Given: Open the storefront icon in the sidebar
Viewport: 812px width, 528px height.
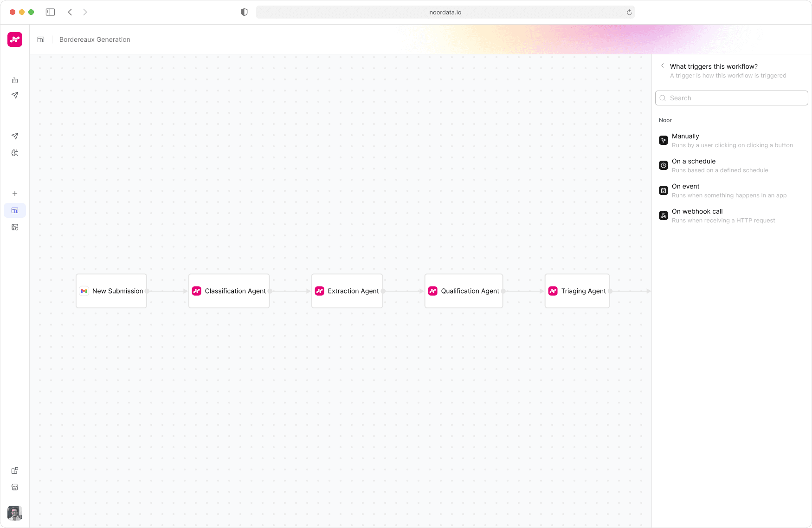Looking at the screenshot, I should [15, 487].
